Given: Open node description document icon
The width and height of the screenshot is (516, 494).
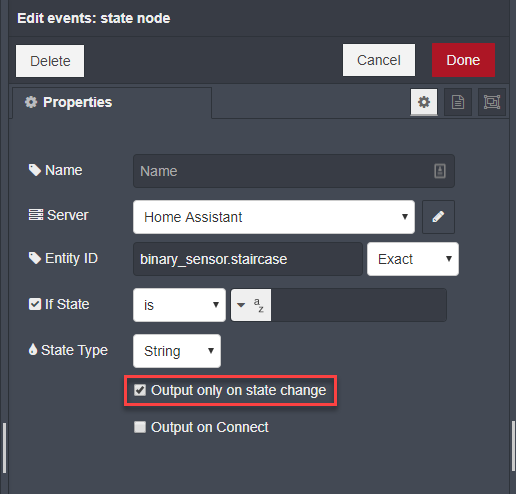Looking at the screenshot, I should [x=458, y=102].
